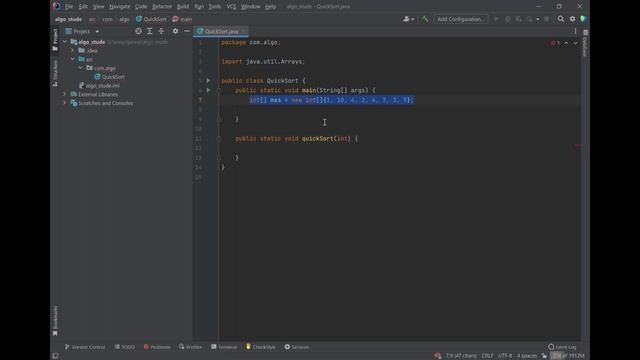Click the error count indicator in editor

pos(555,43)
